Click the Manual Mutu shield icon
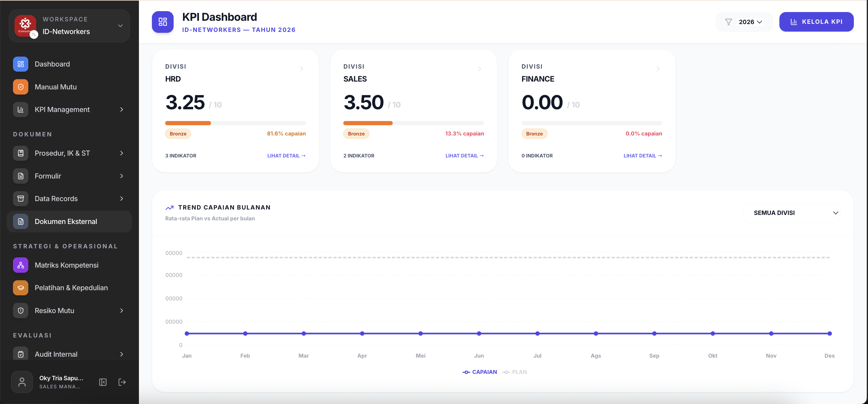This screenshot has height=404, width=868. tap(20, 87)
